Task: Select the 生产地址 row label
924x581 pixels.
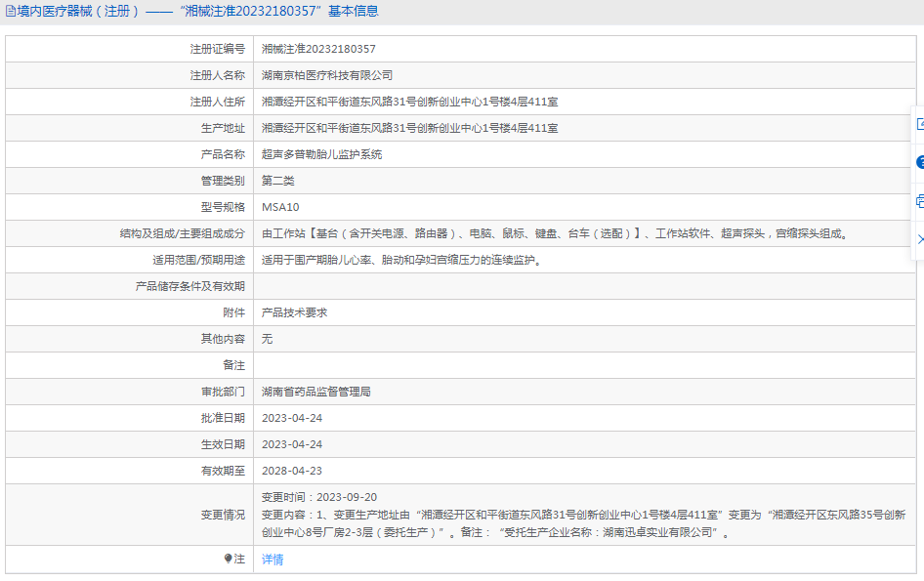Action: 223,128
